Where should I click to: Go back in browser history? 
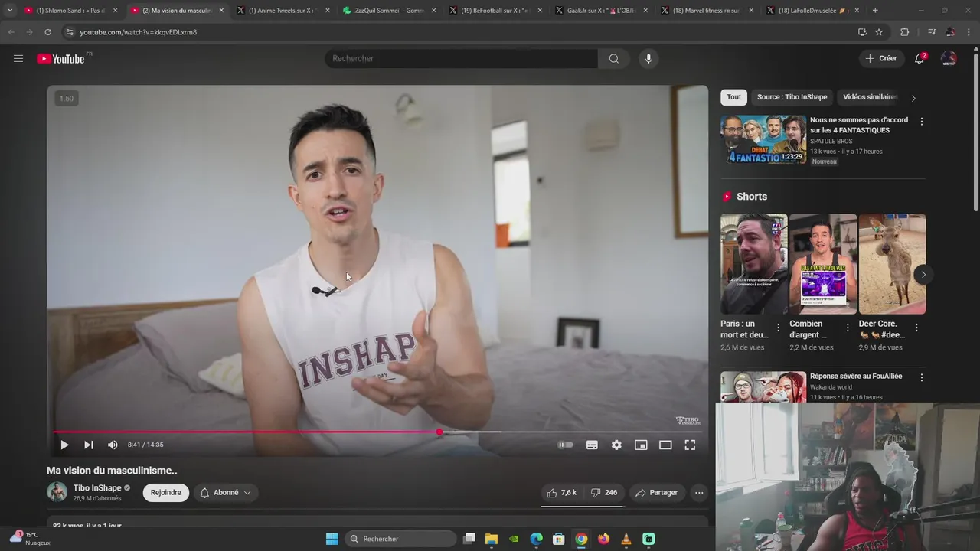(x=11, y=32)
